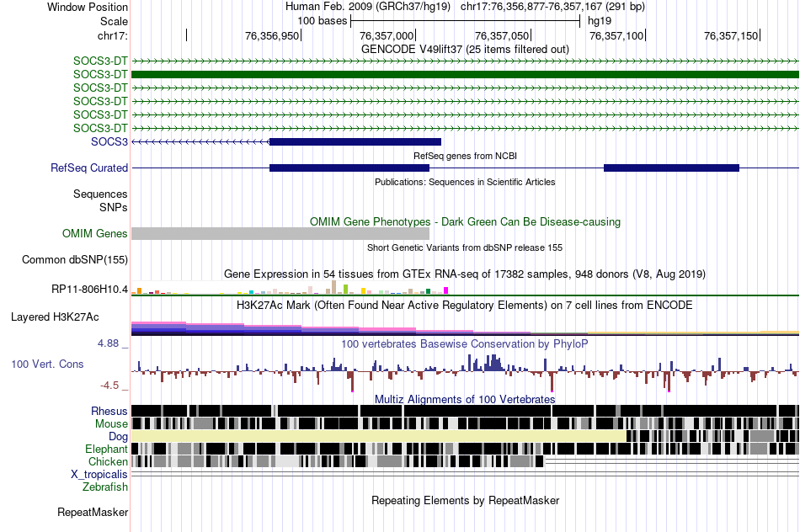800x532 pixels.
Task: Open the GENCODE V49lift37 track title
Action: pos(465,50)
